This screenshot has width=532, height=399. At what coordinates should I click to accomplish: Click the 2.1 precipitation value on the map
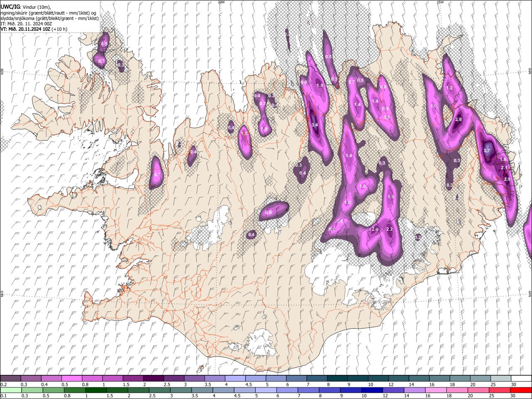pyautogui.click(x=504, y=167)
